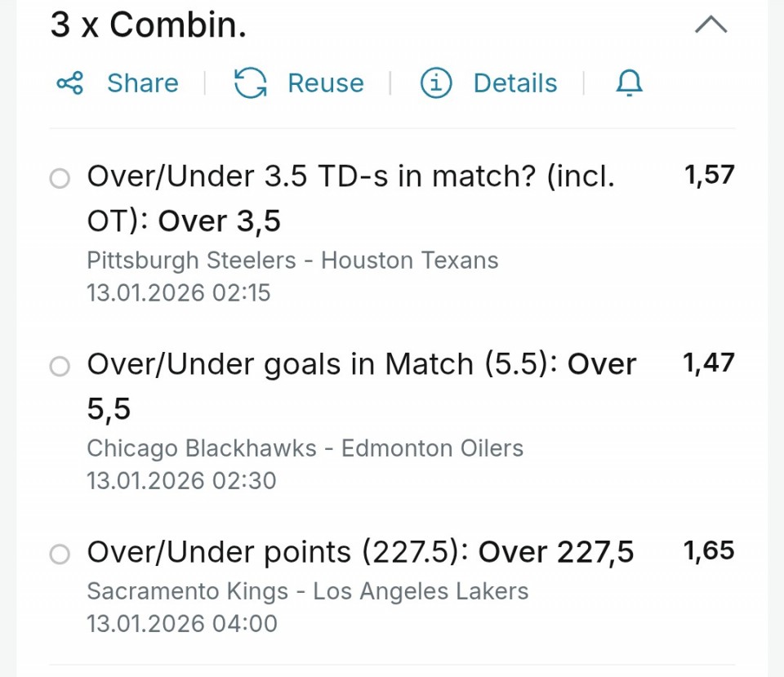Select the Blackhawks–Oilers bet status circle

click(x=60, y=367)
